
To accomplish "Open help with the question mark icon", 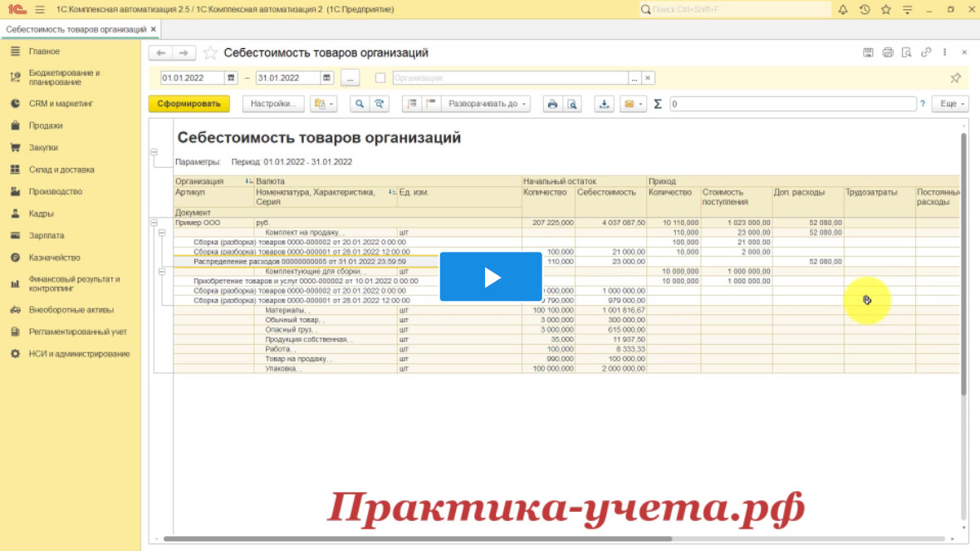I will 923,104.
